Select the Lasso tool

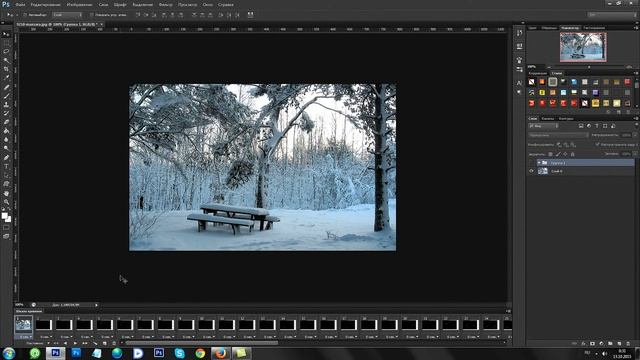(x=6, y=52)
